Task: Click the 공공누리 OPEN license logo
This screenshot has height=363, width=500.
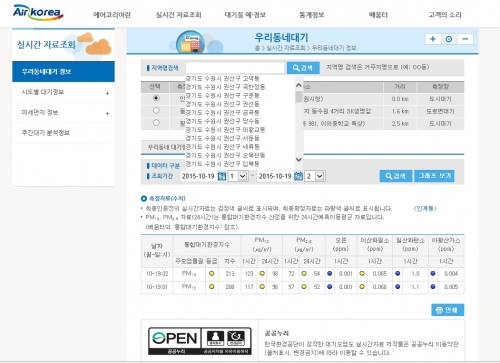Action: click(200, 341)
